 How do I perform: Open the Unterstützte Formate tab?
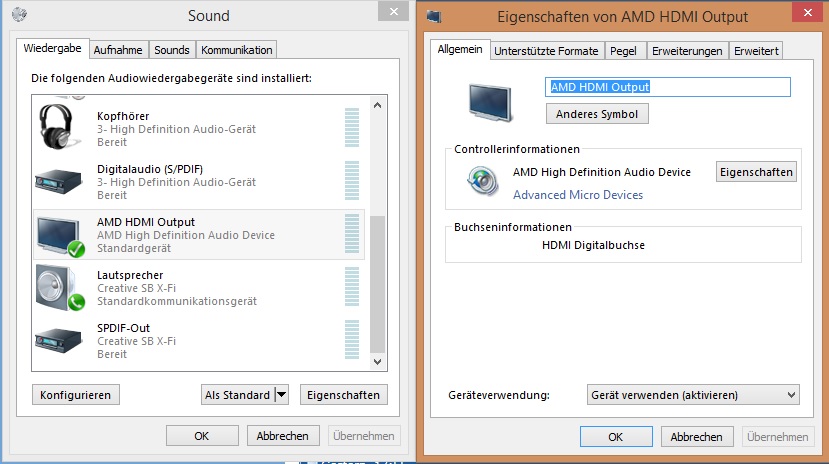click(x=546, y=51)
